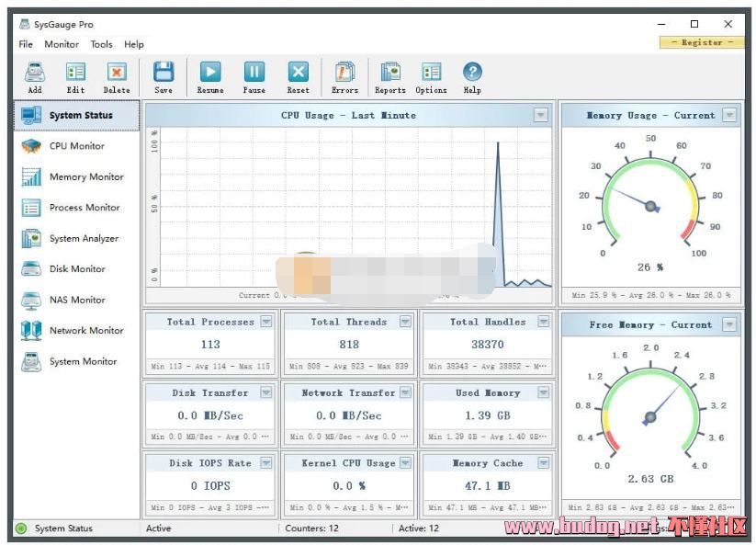This screenshot has height=545, width=756.
Task: Select Network Monitor in the sidebar
Action: pos(85,331)
